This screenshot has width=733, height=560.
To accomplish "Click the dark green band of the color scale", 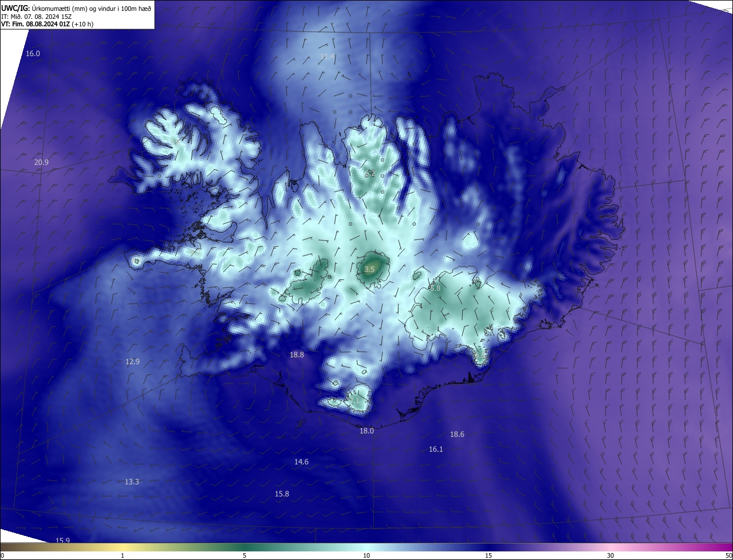I will click(245, 547).
